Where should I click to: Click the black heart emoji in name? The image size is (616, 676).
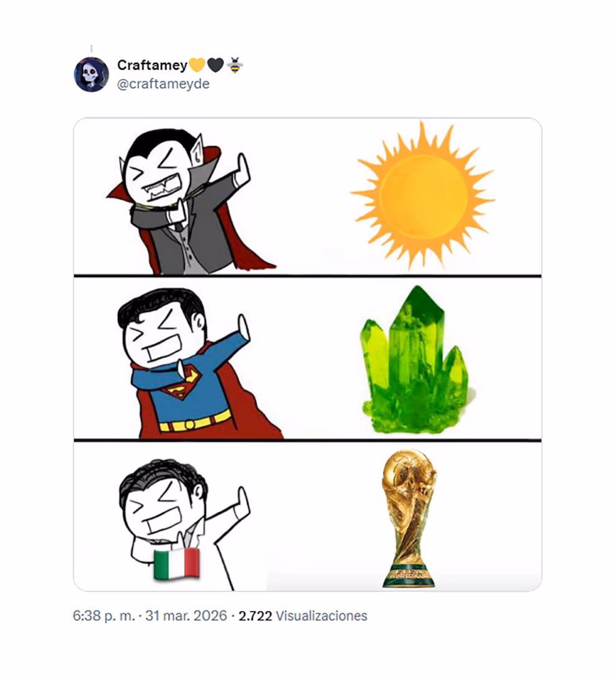click(x=215, y=65)
